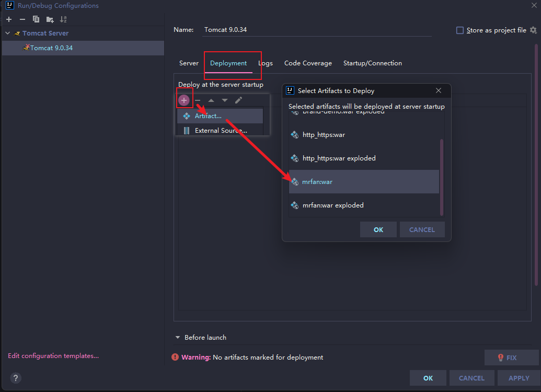This screenshot has height=392, width=541.
Task: Click OK in Run/Debug Configurations
Action: tap(428, 378)
